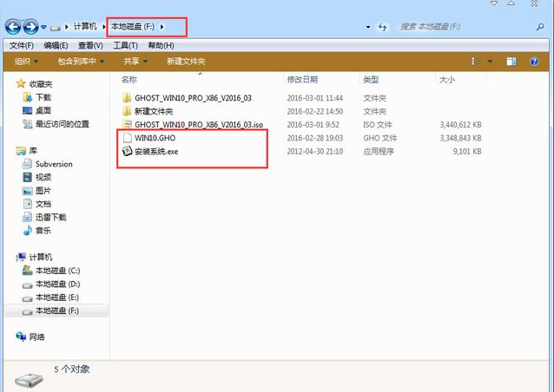Viewport: 554px width, 392px height.
Task: Open 桌面 in favorites
Action: pos(43,111)
